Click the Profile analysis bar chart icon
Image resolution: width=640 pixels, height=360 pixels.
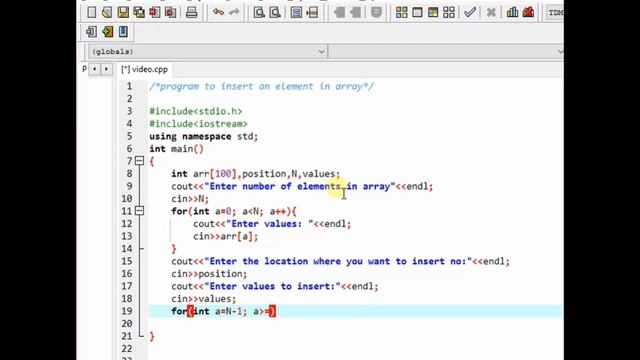point(512,12)
